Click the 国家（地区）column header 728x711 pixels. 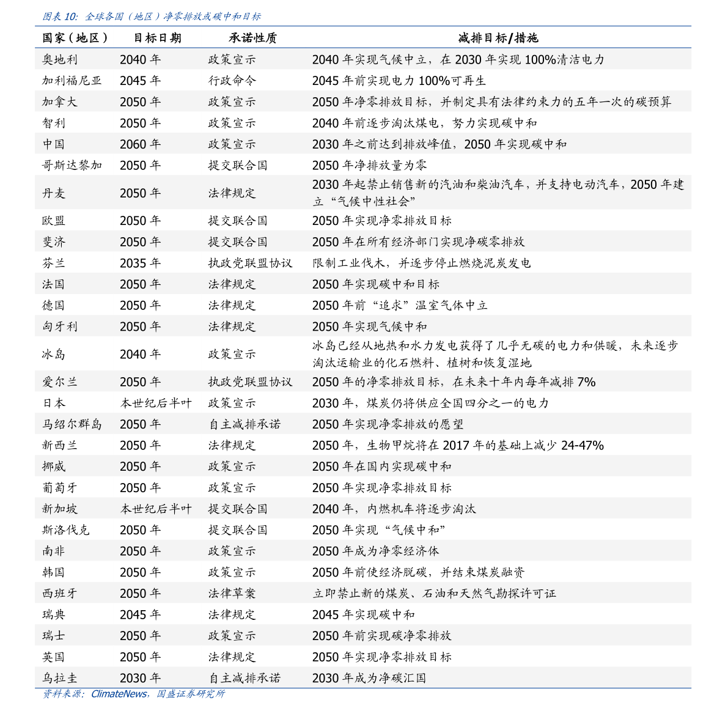(75, 38)
